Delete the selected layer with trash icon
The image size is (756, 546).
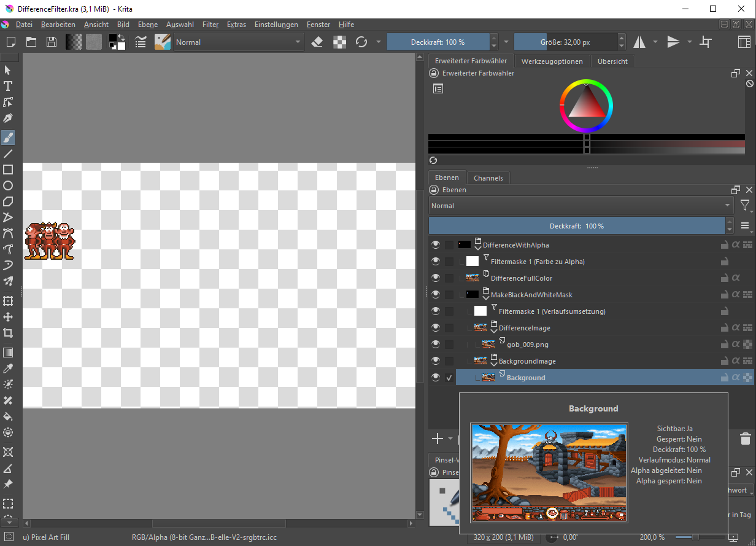pyautogui.click(x=745, y=439)
